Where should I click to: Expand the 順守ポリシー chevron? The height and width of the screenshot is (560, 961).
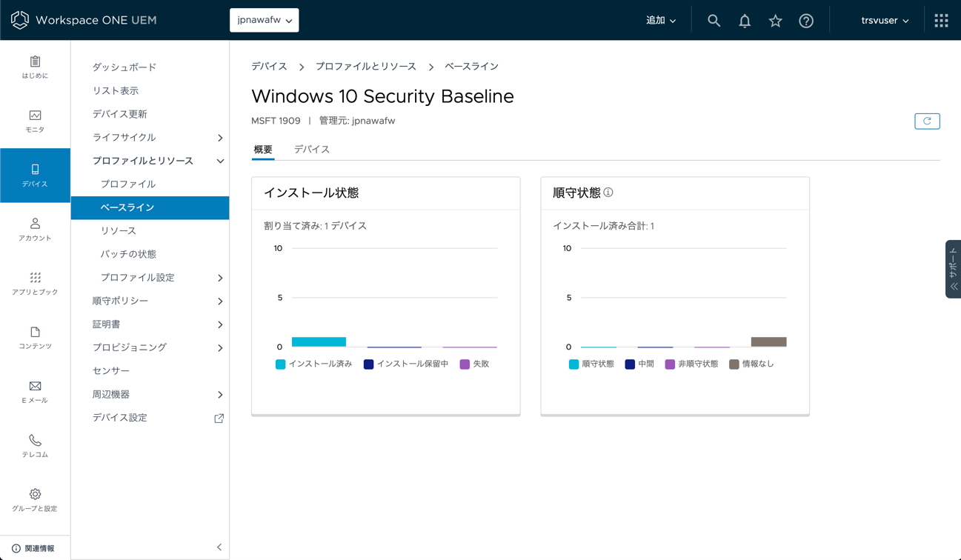[220, 301]
